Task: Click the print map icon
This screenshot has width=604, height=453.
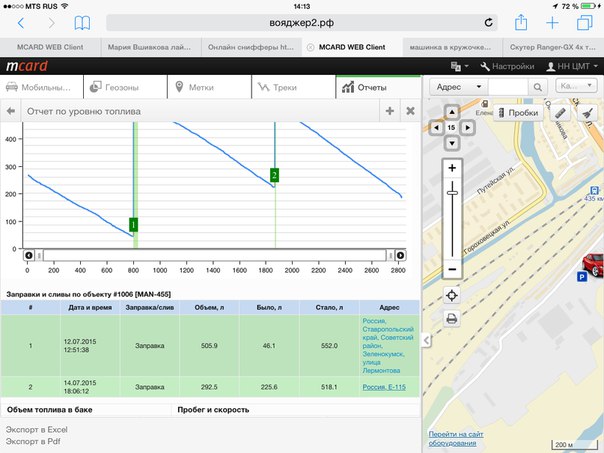Action: (x=453, y=319)
